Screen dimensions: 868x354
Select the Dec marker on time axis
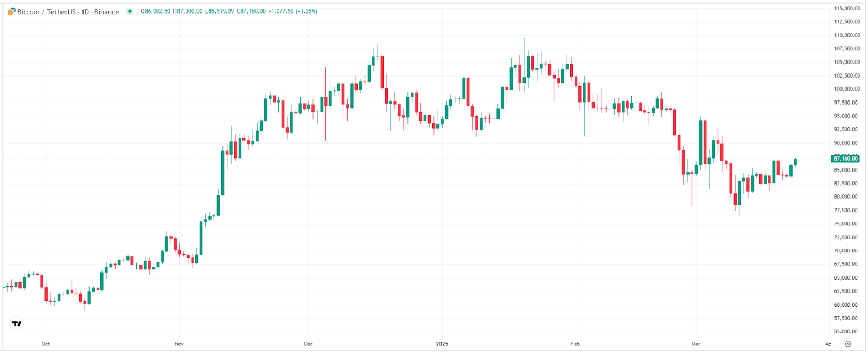pos(308,344)
